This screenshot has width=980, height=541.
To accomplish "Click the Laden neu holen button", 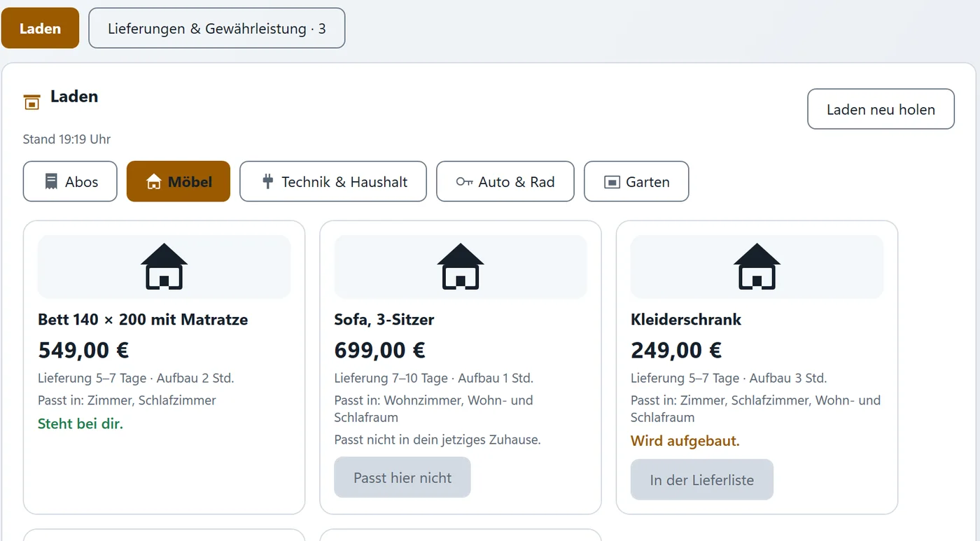I will tap(881, 109).
